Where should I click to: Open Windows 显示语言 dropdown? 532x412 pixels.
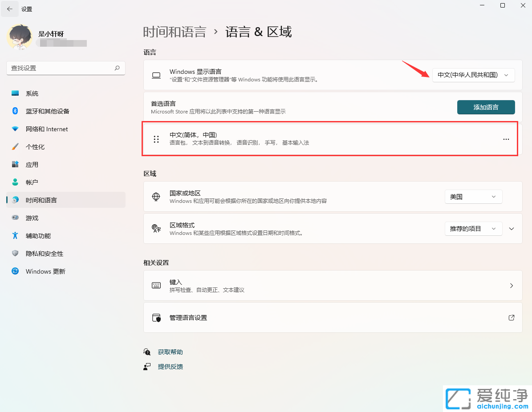(x=473, y=75)
